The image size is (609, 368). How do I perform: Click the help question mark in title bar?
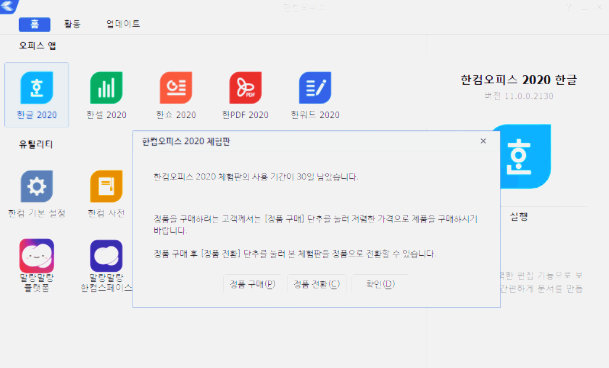click(x=569, y=7)
